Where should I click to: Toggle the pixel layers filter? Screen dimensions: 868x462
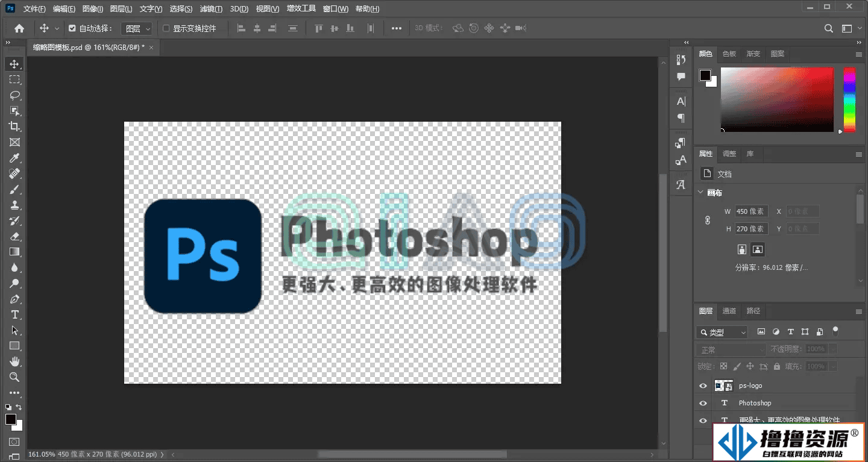[761, 332]
